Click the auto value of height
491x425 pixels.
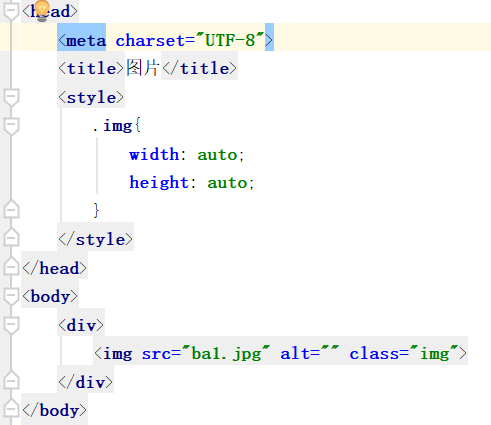pos(227,183)
